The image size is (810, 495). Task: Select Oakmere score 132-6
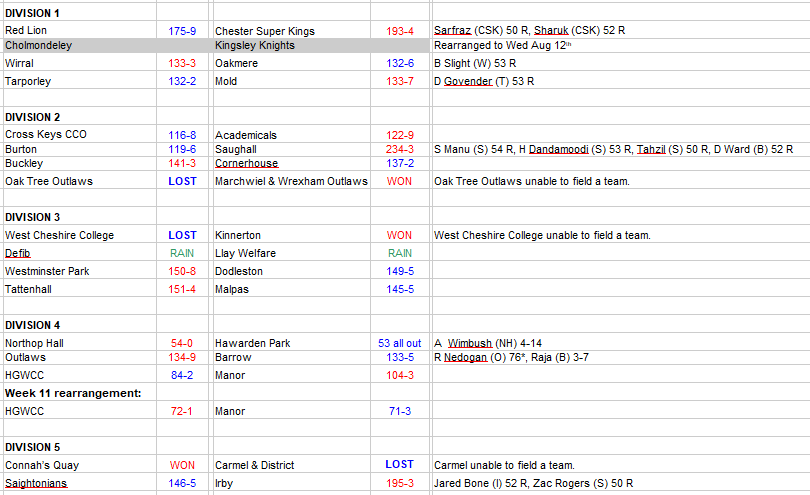point(400,64)
